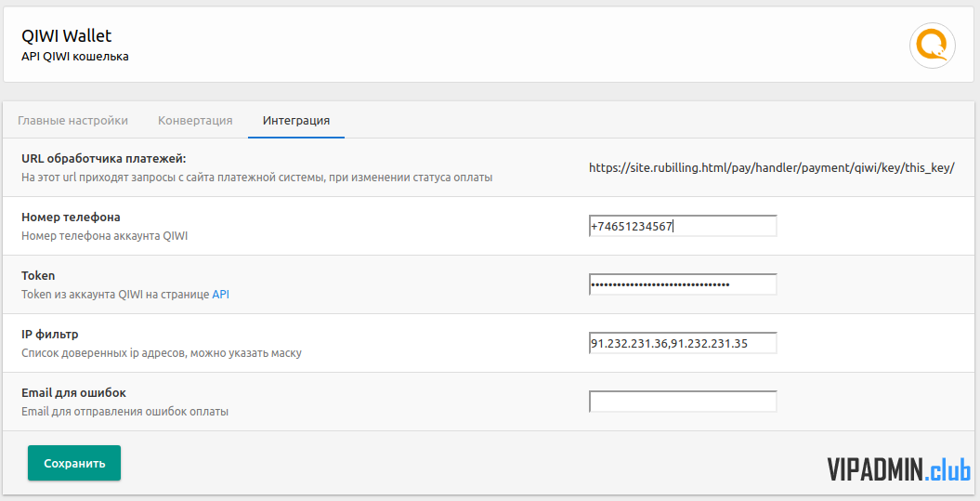Click the empty Email для ошибок field
This screenshot has width=980, height=501.
[683, 402]
